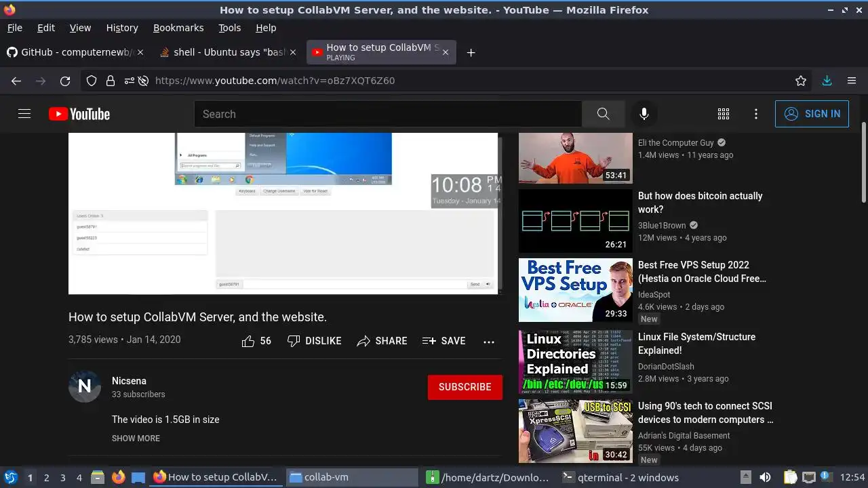Open the Firefox hamburger application menu
868x488 pixels.
[x=852, y=81]
